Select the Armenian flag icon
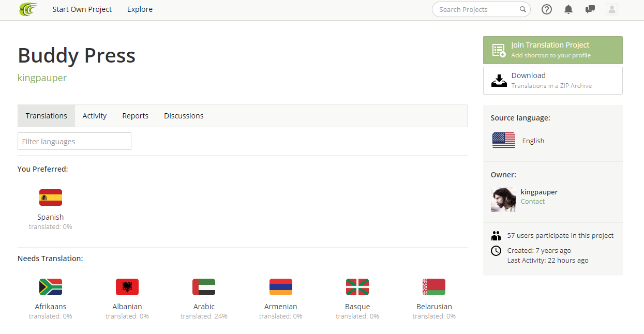Image resolution: width=644 pixels, height=334 pixels. coord(281,287)
